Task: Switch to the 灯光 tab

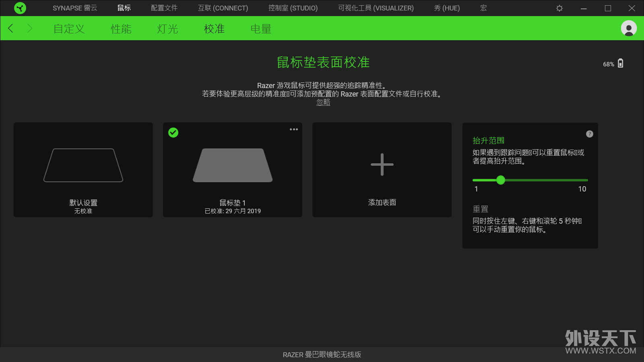Action: tap(167, 29)
